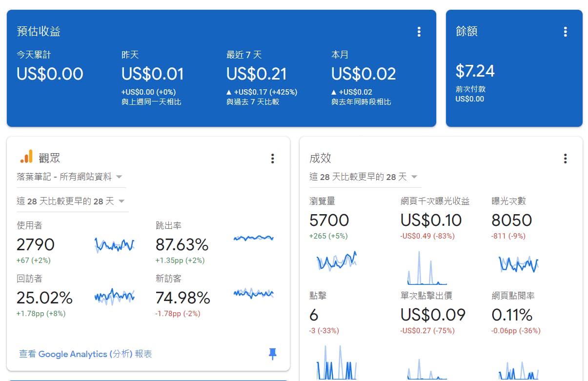Open the 餘額 card three-dot menu

coord(565,32)
